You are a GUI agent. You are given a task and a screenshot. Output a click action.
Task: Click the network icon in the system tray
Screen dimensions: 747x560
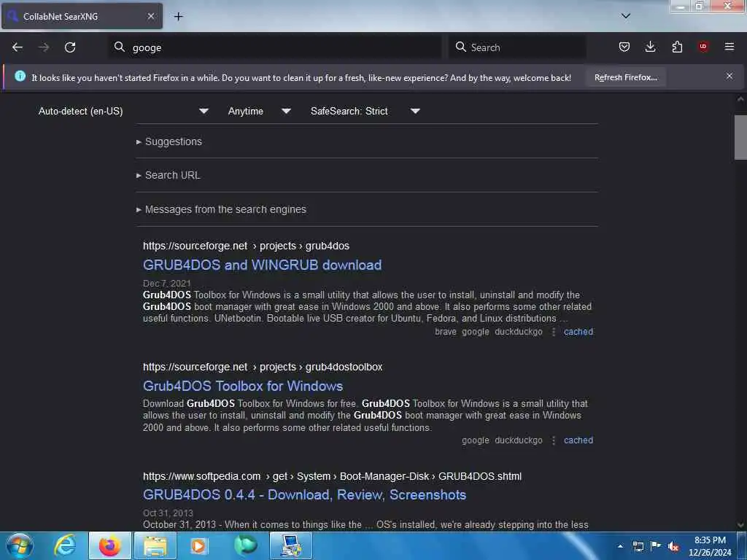[638, 546]
